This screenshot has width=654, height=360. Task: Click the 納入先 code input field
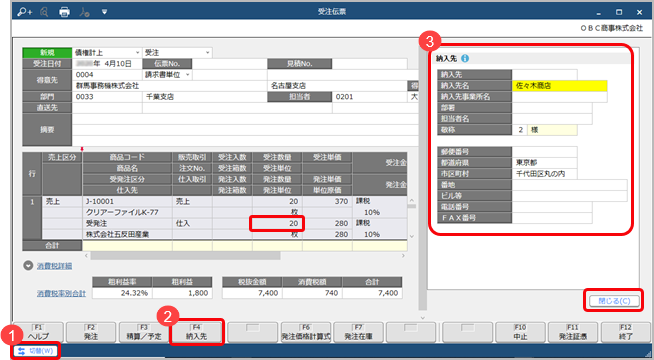[545, 75]
